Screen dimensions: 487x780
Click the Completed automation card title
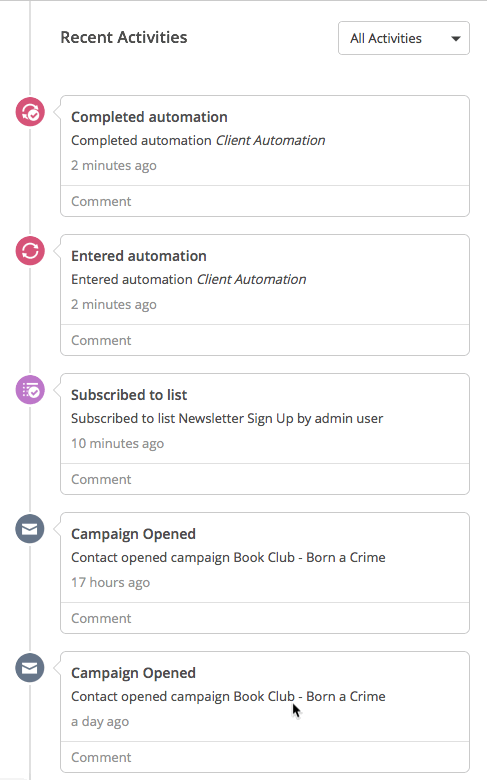tap(149, 117)
